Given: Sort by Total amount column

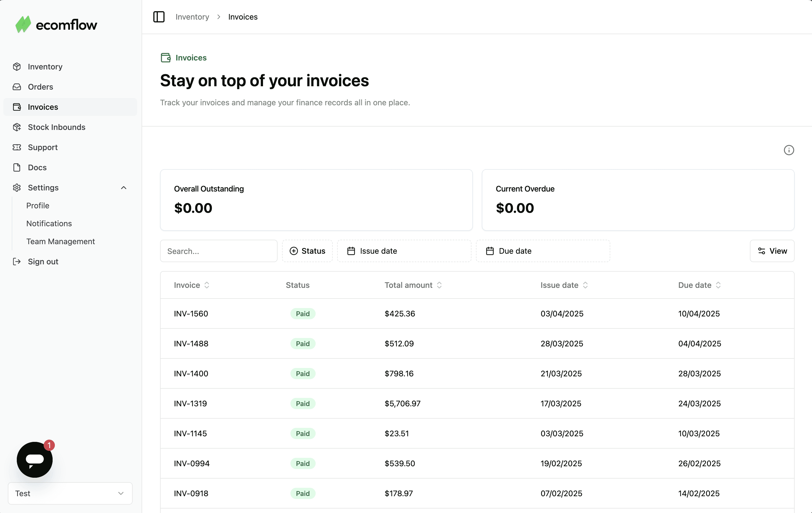Looking at the screenshot, I should click(413, 285).
